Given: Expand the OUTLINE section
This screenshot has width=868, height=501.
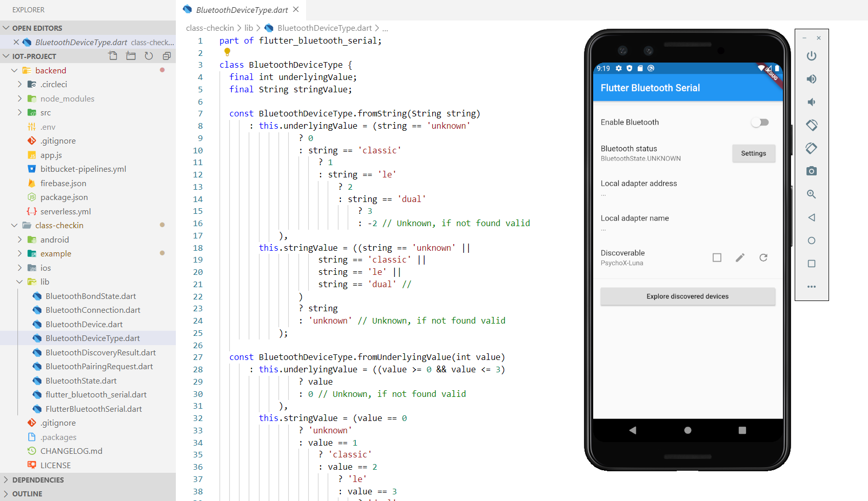Looking at the screenshot, I should 7,494.
